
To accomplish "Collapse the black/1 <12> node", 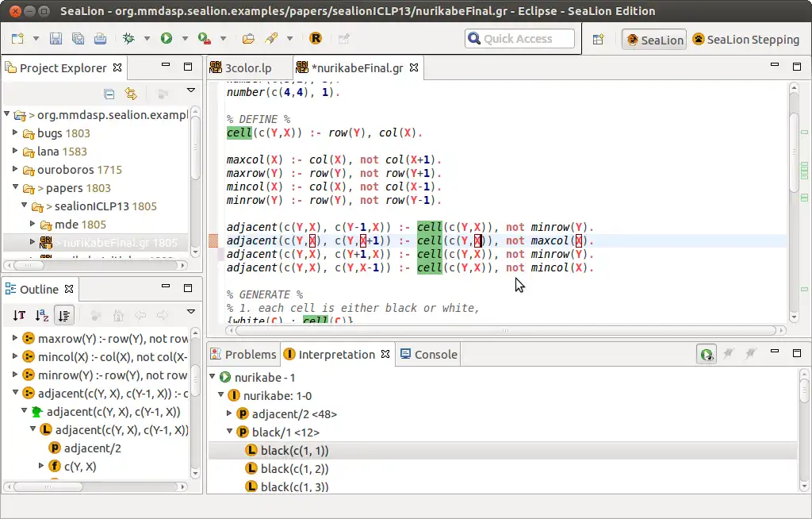I will (x=230, y=432).
